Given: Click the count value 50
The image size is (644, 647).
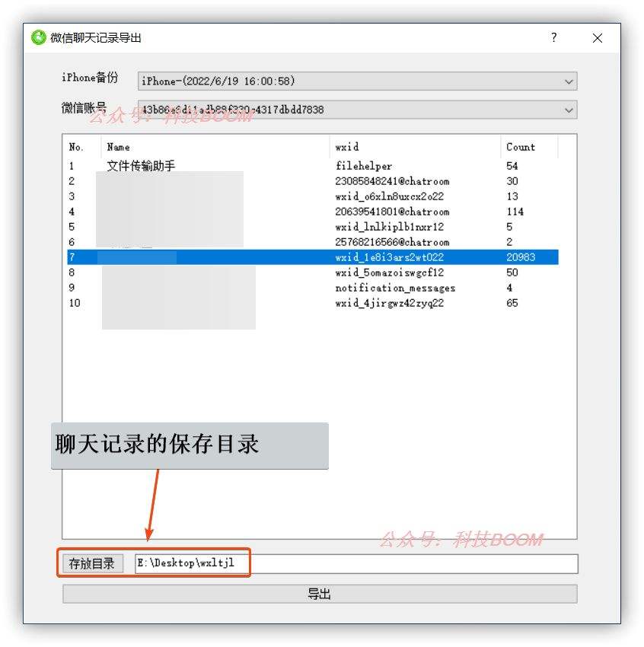Looking at the screenshot, I should [512, 273].
